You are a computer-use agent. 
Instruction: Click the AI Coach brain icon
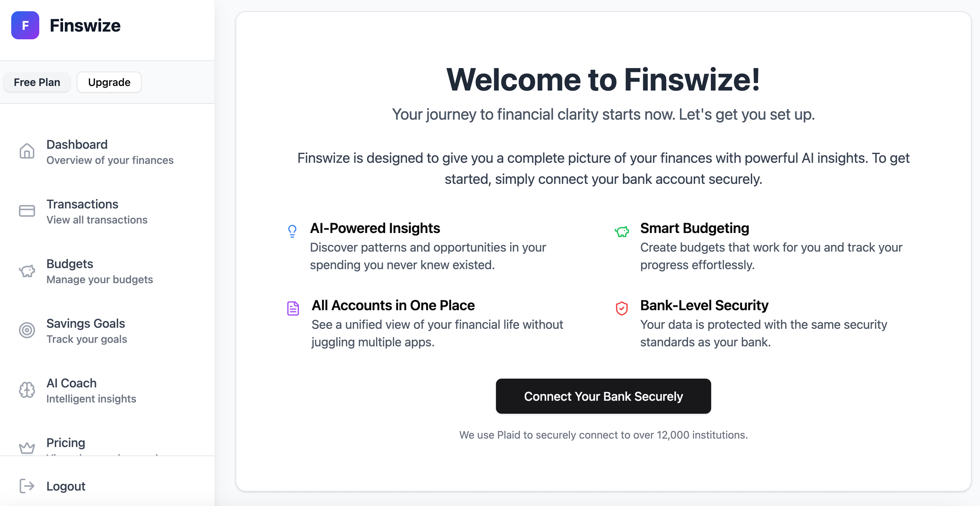[27, 390]
